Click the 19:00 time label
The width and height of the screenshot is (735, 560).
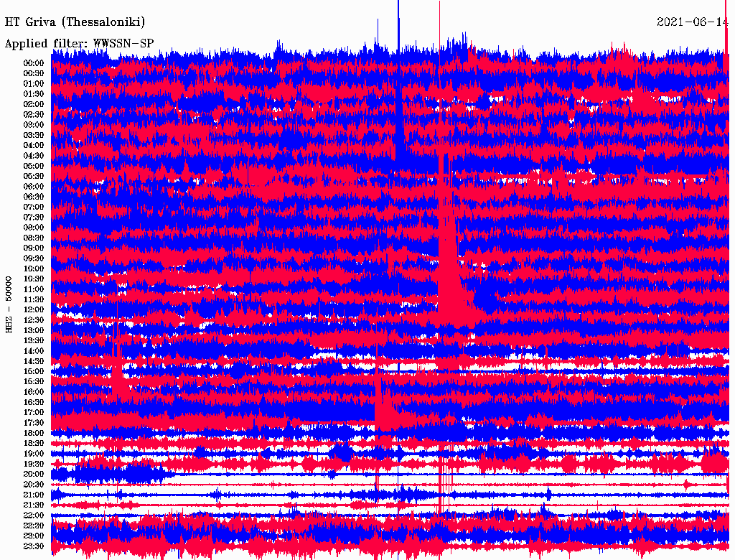34,453
